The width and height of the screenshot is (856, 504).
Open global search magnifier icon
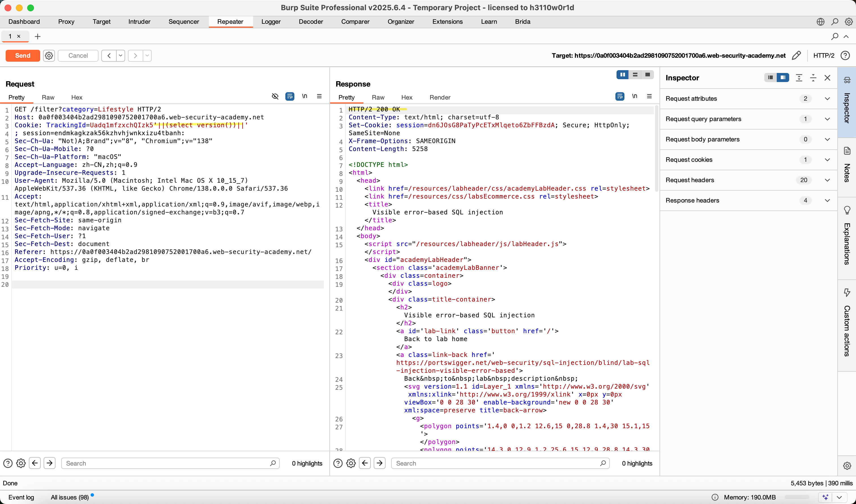click(834, 22)
